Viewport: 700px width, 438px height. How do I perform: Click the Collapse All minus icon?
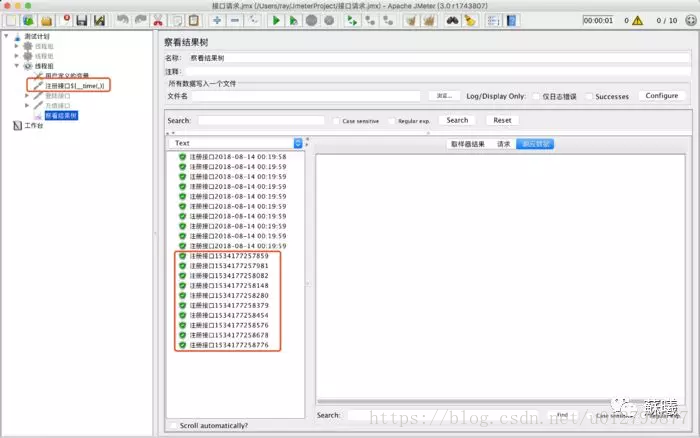(x=235, y=21)
